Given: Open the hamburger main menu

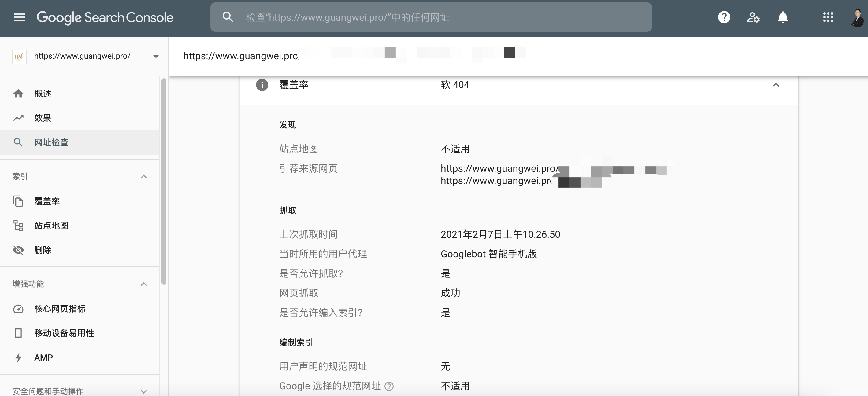Looking at the screenshot, I should [20, 17].
